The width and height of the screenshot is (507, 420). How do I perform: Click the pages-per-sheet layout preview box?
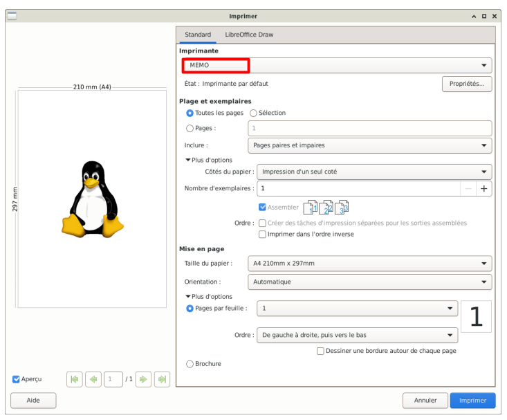tap(476, 317)
